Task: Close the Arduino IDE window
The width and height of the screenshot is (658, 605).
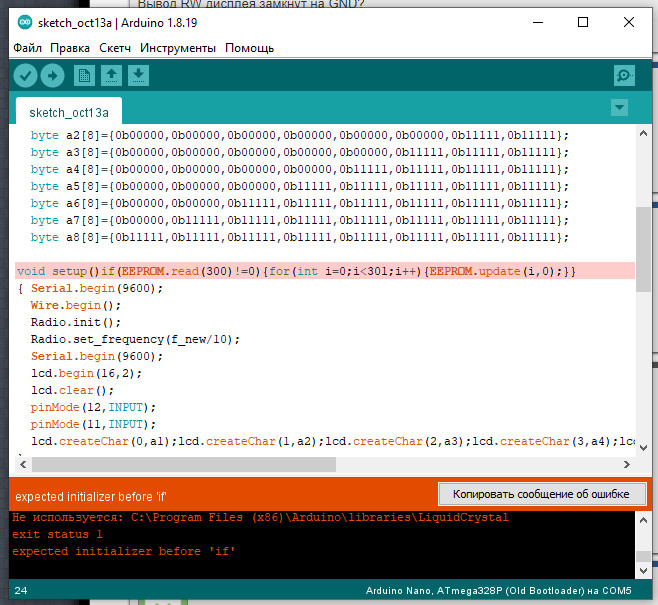Action: point(625,23)
